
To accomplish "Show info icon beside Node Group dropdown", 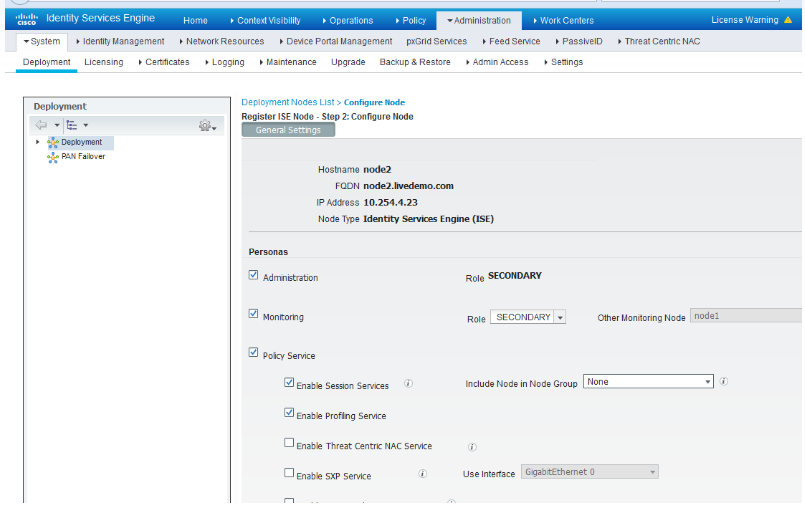I will coord(723,381).
